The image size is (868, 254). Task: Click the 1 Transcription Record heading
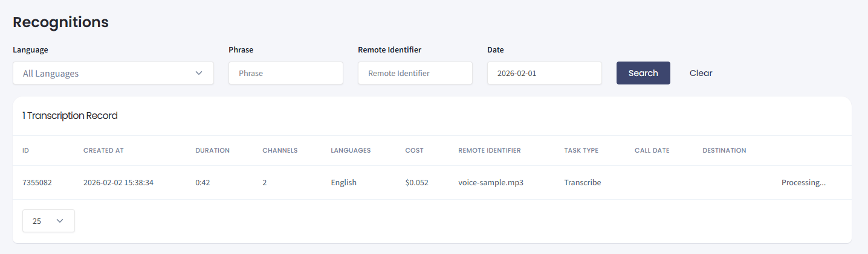(70, 116)
